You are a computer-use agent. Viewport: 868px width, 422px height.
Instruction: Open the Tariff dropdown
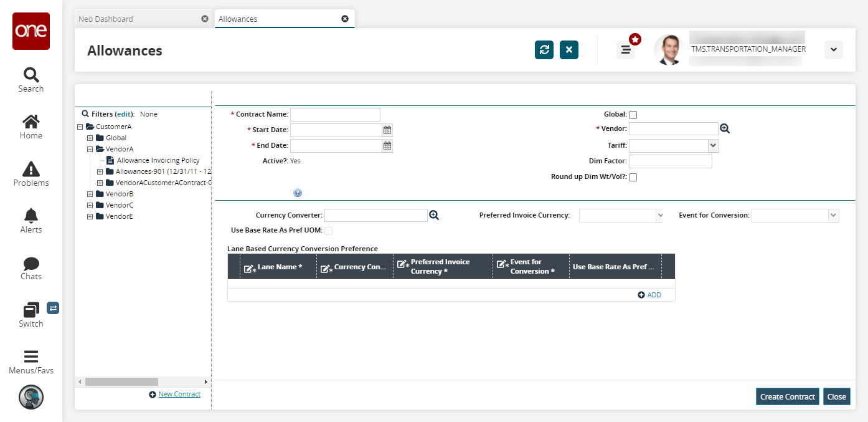coord(714,145)
